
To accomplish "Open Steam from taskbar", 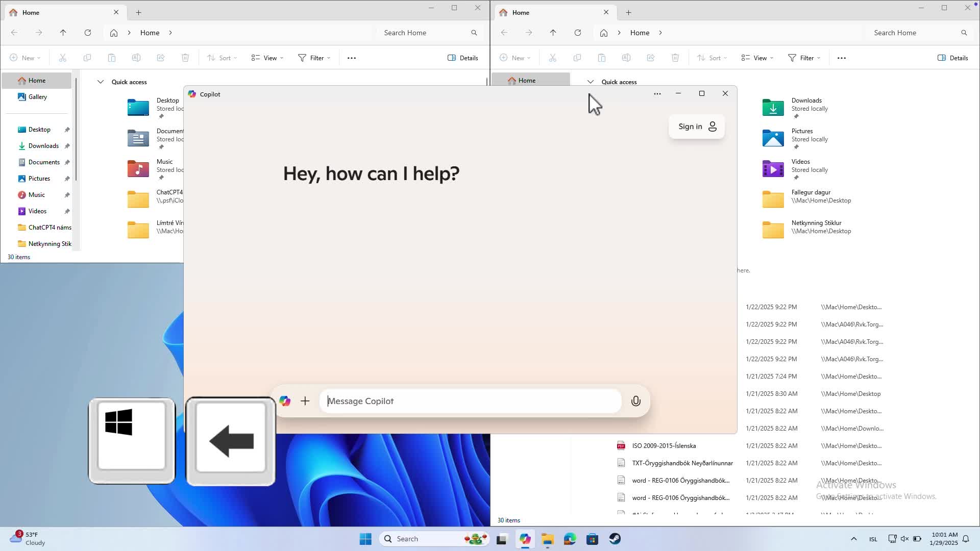I will coord(615,539).
